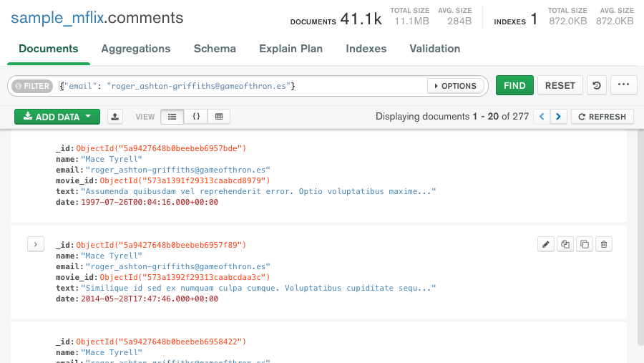Screen dimensions: 644x363
Task: Open the Add Data dropdown
Action: 57,117
